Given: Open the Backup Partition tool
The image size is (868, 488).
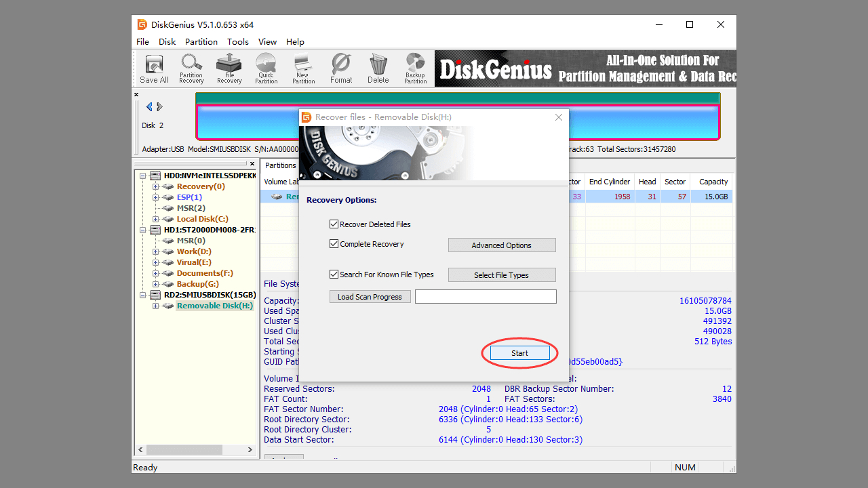Looking at the screenshot, I should [x=415, y=69].
